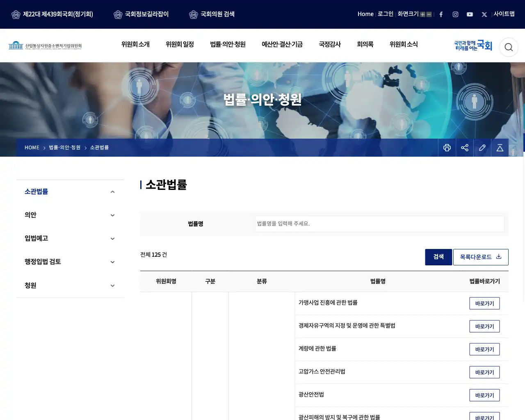Open the 법률·의안·청원 menu
This screenshot has width=525, height=420.
228,44
